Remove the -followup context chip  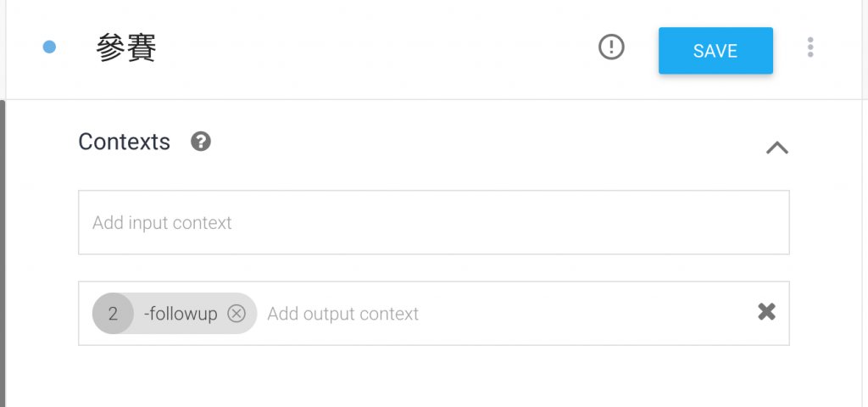[236, 314]
